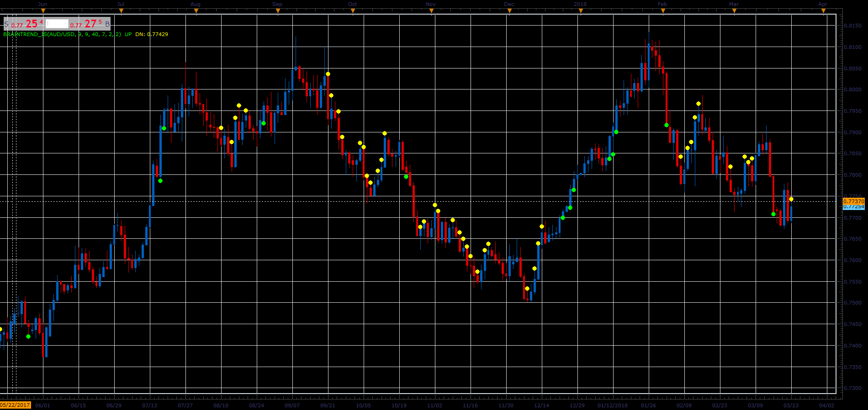Click the Nov month marker triangle
868x410 pixels.
coord(431,12)
